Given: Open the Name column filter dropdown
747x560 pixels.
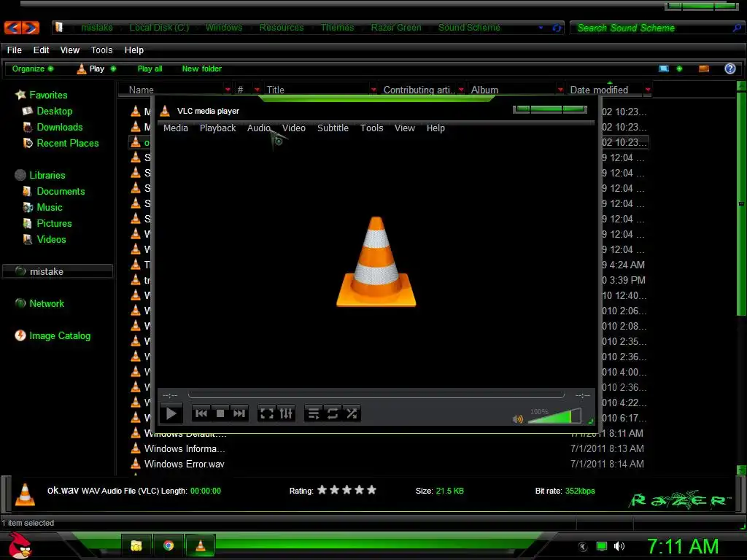Looking at the screenshot, I should [x=228, y=90].
